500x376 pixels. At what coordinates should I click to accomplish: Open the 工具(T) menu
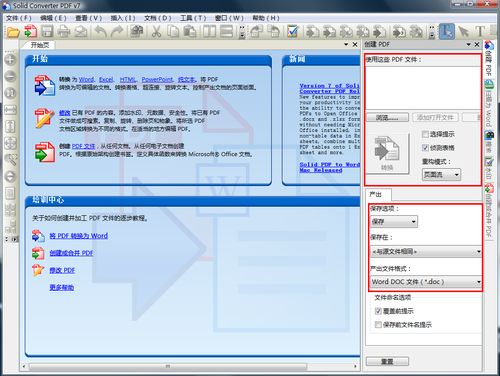tap(193, 18)
